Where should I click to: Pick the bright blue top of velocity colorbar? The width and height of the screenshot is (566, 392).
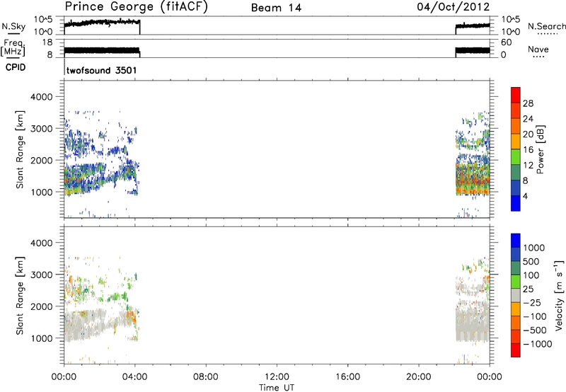click(516, 241)
